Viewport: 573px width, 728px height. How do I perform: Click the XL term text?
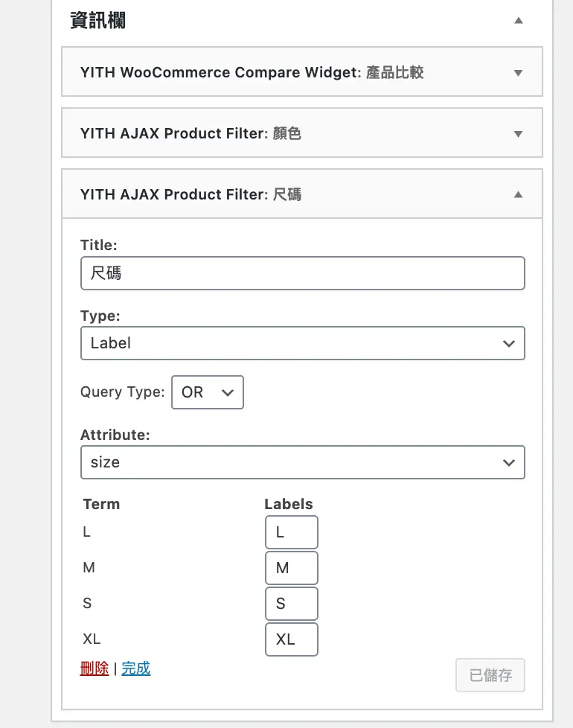click(92, 639)
